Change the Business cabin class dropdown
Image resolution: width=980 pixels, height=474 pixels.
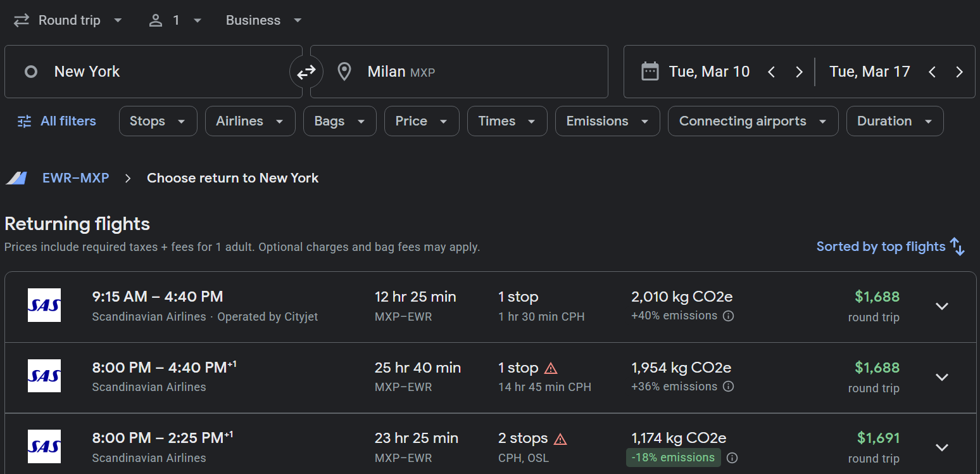pos(263,20)
